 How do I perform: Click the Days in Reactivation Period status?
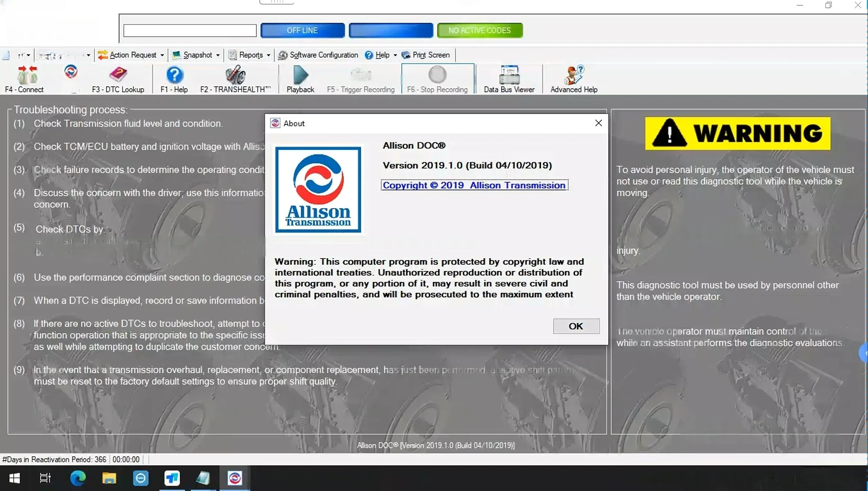tap(54, 460)
